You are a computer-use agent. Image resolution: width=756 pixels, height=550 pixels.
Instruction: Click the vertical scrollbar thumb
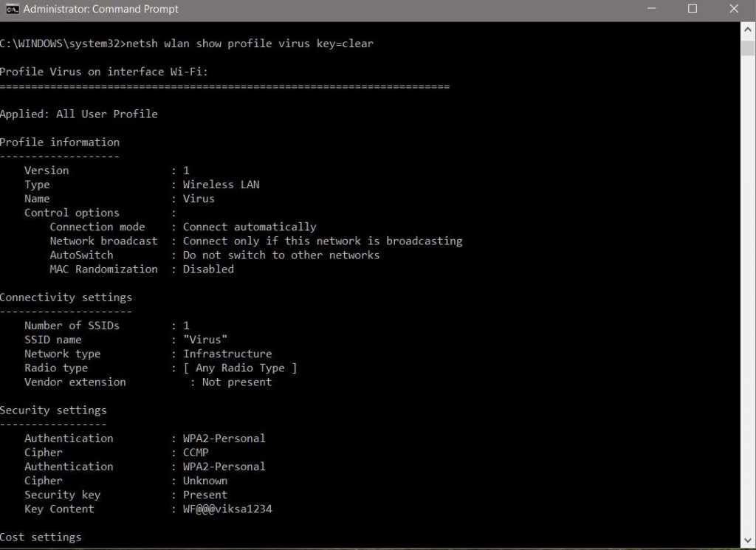[748, 49]
